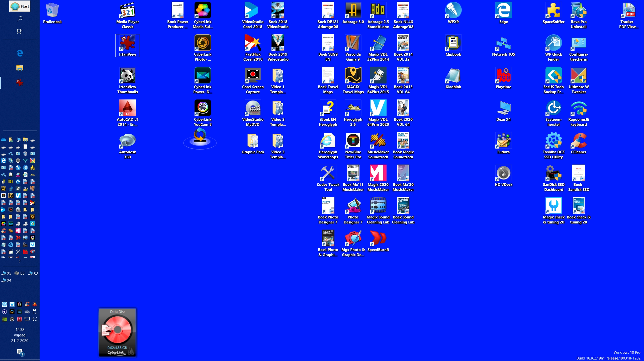Click the CyberLink Data Disc gadget
Image resolution: width=644 pixels, height=361 pixels.
pyautogui.click(x=117, y=332)
